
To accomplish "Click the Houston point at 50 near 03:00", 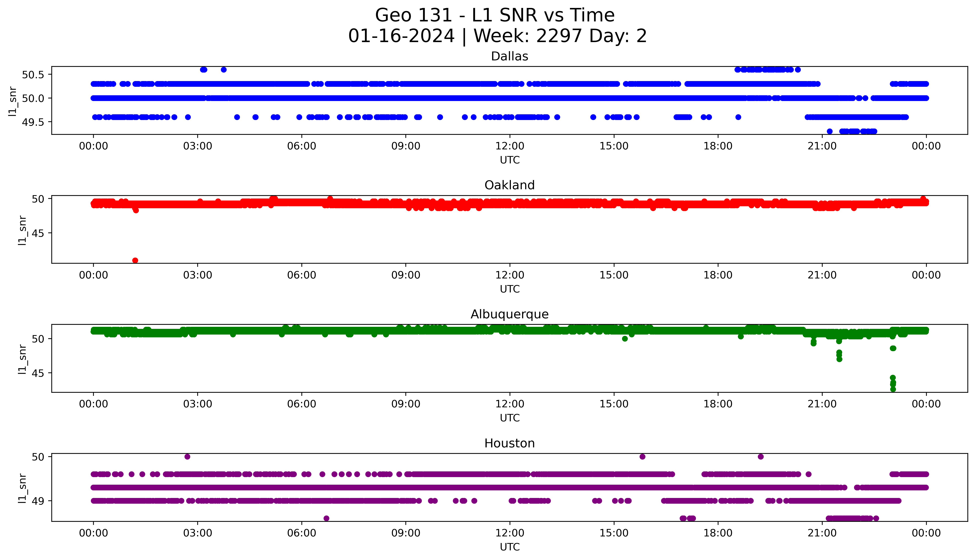I will click(187, 457).
